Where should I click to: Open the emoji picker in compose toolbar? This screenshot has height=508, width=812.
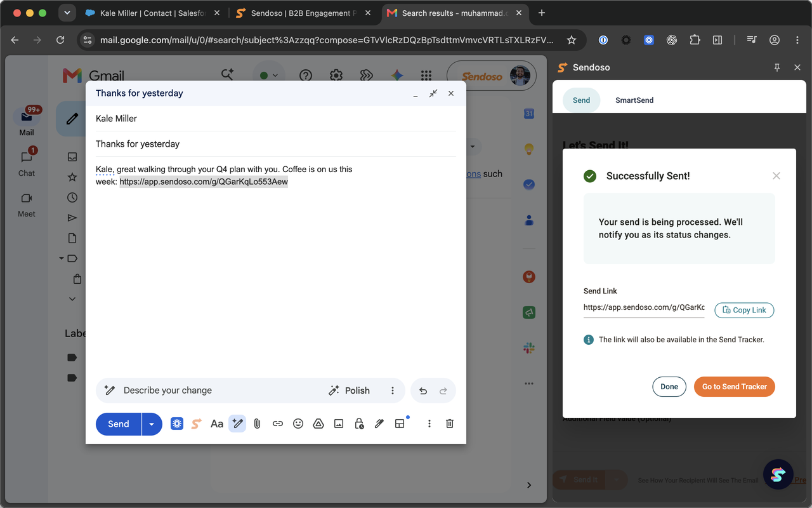point(298,424)
